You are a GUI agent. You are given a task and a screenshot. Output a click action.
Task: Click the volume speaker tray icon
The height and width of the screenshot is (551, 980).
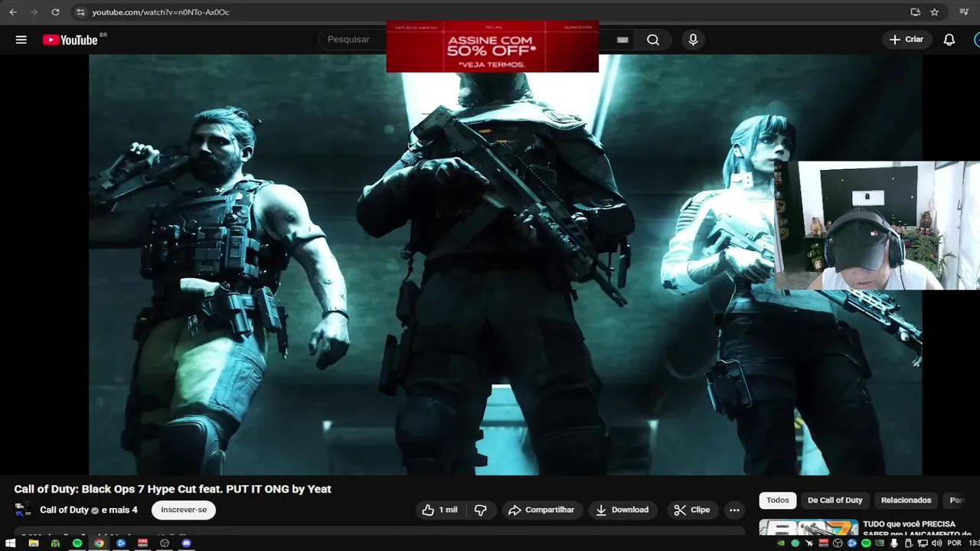936,543
